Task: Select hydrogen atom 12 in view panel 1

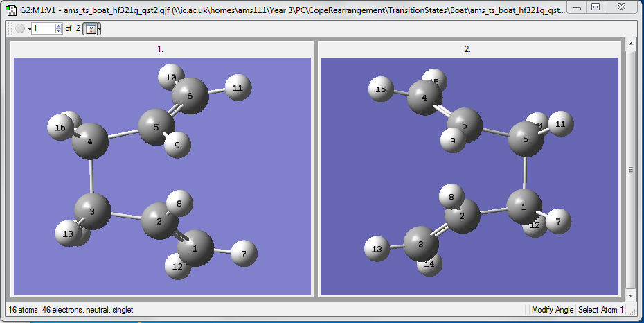Action: [x=177, y=267]
